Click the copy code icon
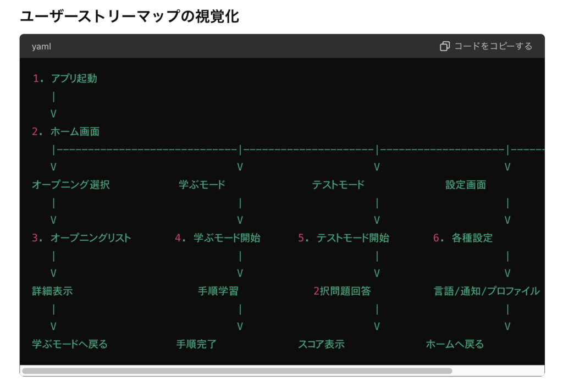The width and height of the screenshot is (563, 392). [445, 46]
